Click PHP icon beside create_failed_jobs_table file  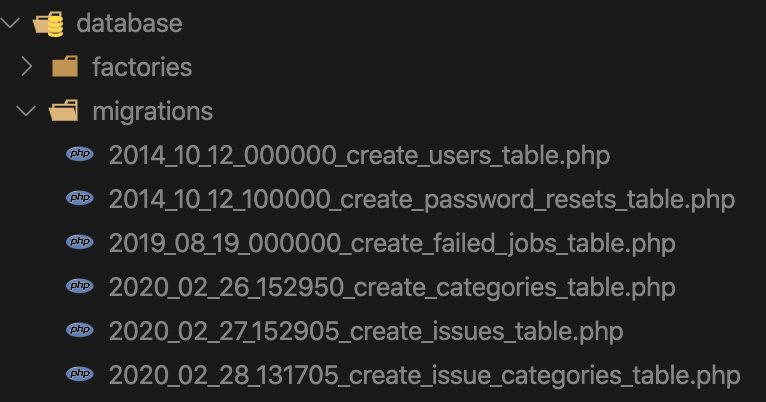(80, 242)
